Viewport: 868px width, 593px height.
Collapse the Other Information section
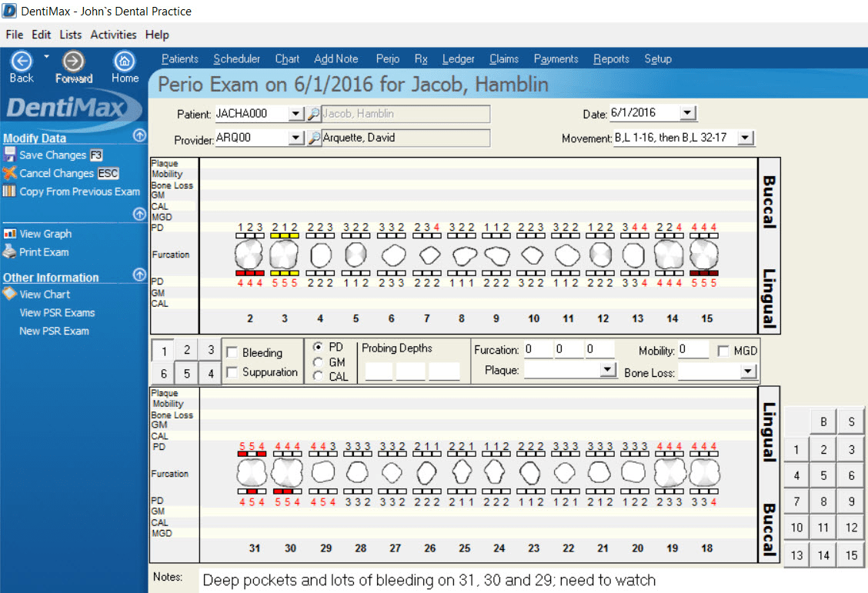click(x=139, y=275)
